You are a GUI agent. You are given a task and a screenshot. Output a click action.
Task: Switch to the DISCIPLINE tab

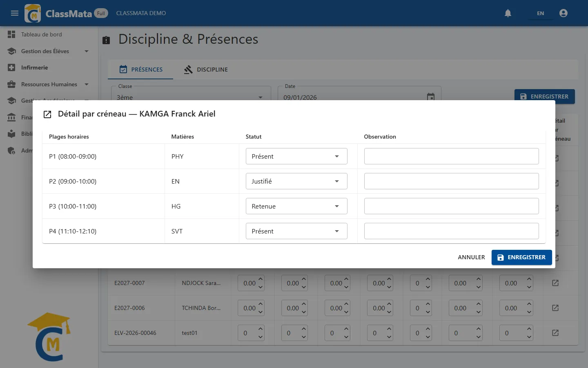pos(206,70)
